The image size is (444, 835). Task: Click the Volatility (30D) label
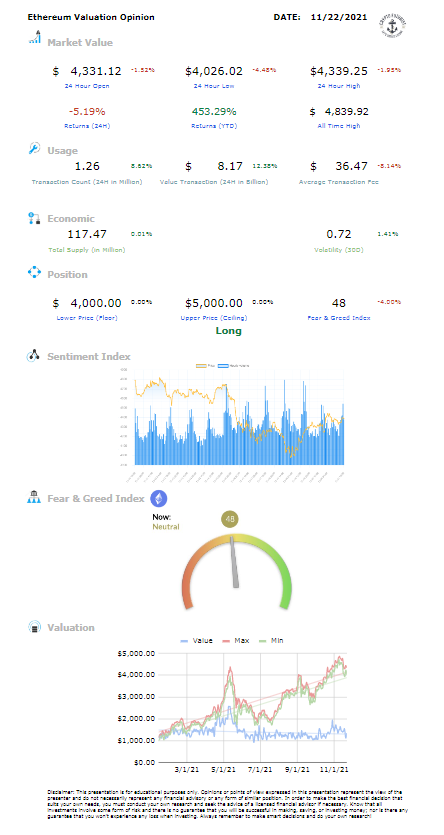click(x=340, y=250)
